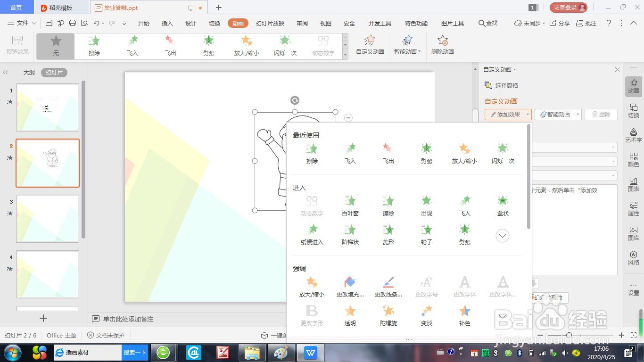Switch to the 幻灯片放映 ribbon tab
The width and height of the screenshot is (644, 362).
270,23
